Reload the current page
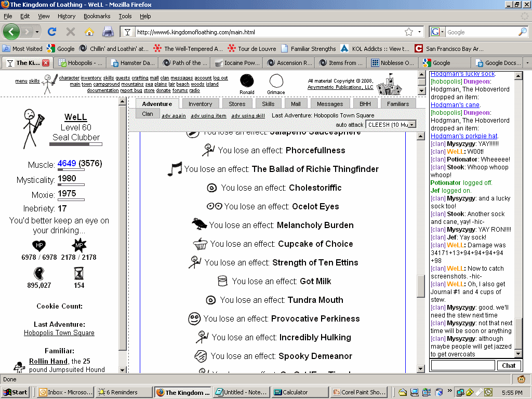The width and height of the screenshot is (532, 399). click(x=51, y=32)
